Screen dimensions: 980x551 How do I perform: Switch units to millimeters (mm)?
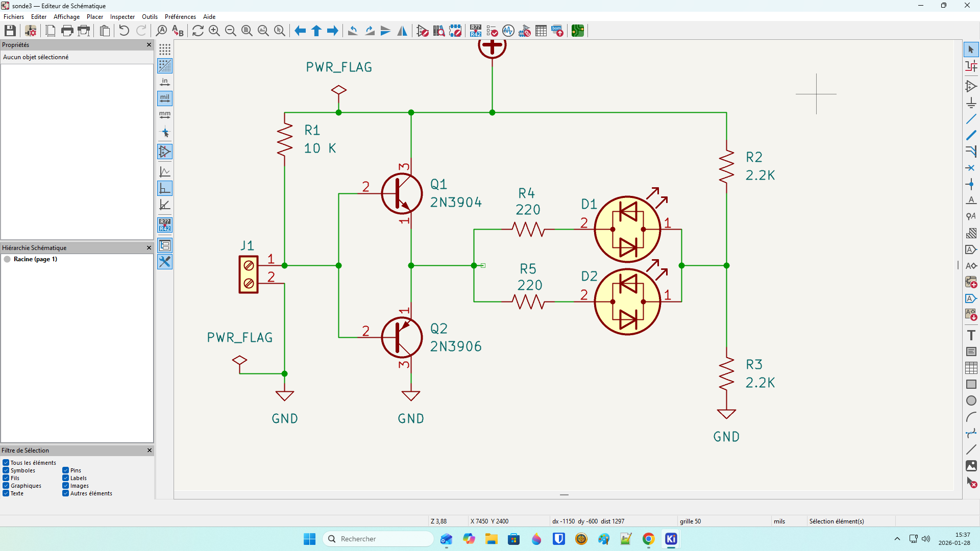tap(165, 115)
